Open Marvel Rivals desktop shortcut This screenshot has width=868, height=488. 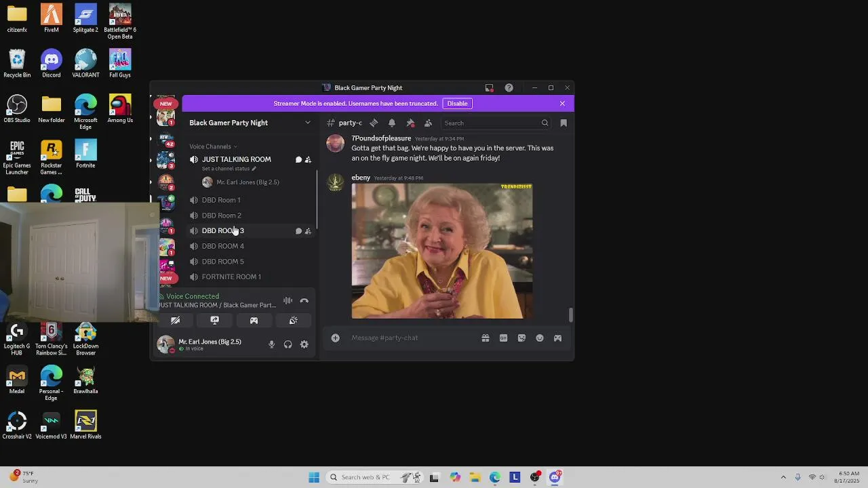point(85,425)
